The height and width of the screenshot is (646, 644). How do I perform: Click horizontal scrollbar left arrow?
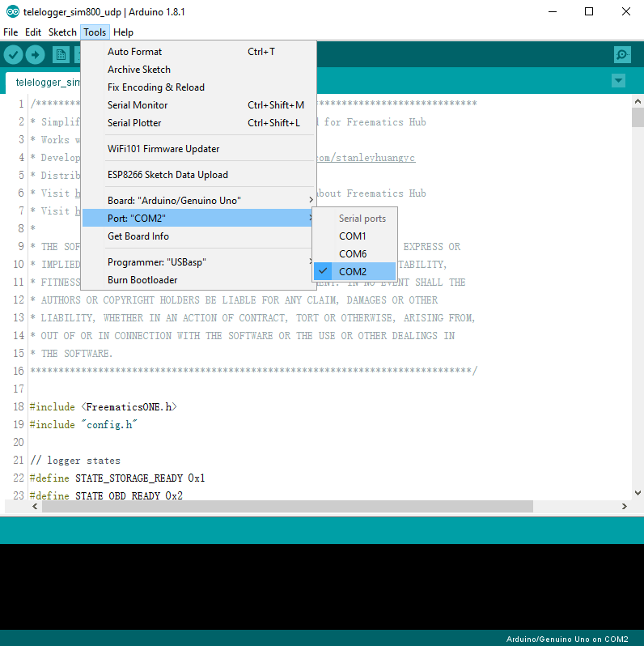[35, 506]
